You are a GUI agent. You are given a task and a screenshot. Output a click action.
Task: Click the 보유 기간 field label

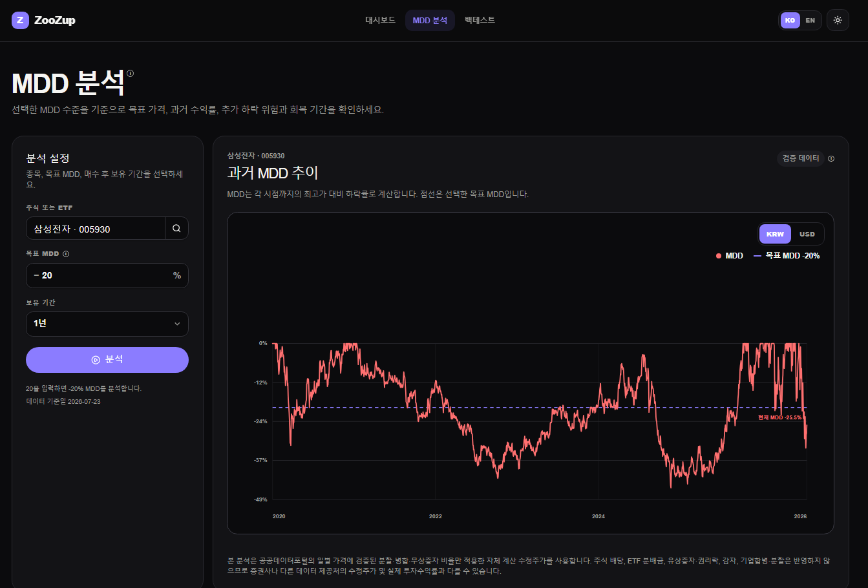[41, 302]
